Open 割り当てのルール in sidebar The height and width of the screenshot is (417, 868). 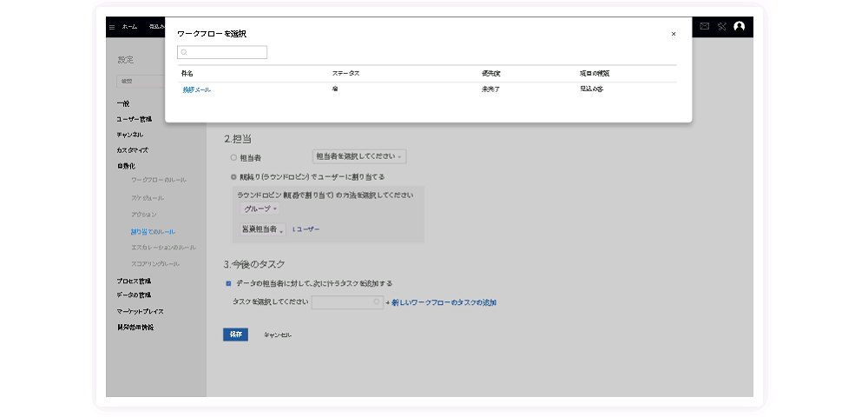[x=153, y=231]
